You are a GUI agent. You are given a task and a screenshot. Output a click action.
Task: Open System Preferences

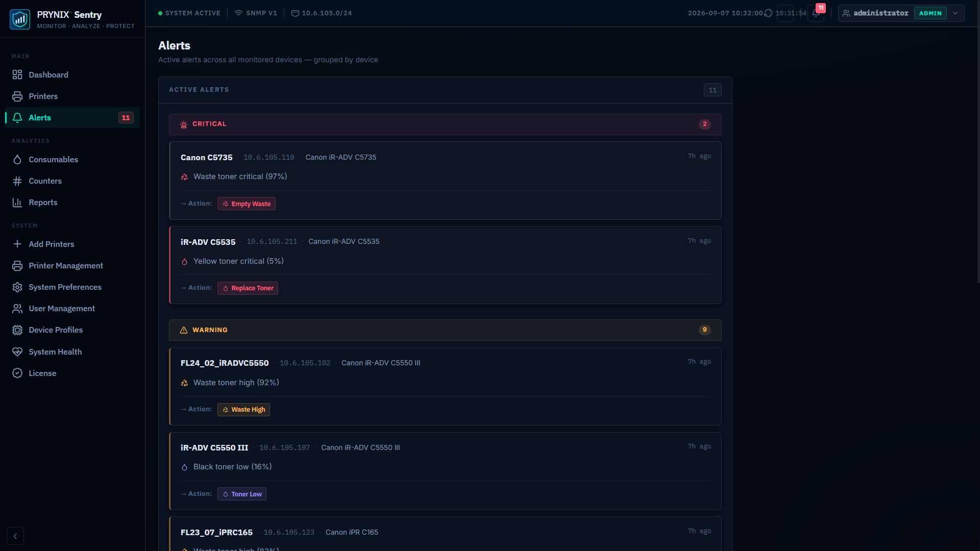[x=72, y=287]
